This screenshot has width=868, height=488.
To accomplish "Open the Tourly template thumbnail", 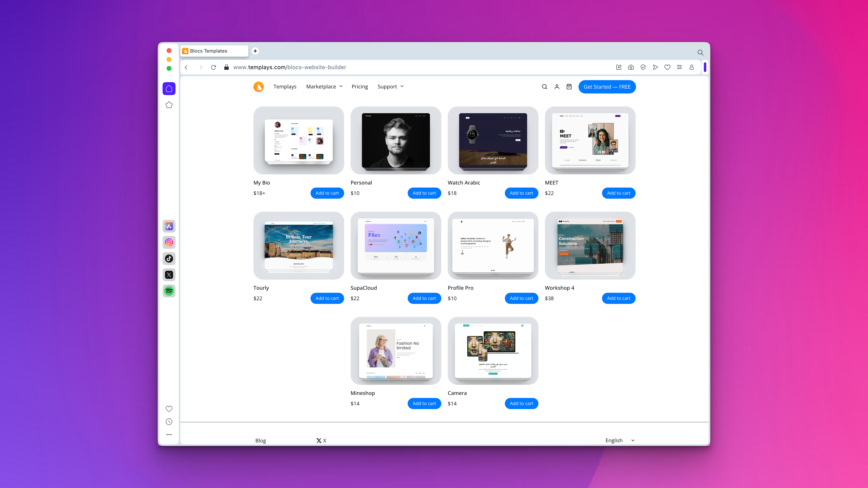I will click(x=299, y=245).
